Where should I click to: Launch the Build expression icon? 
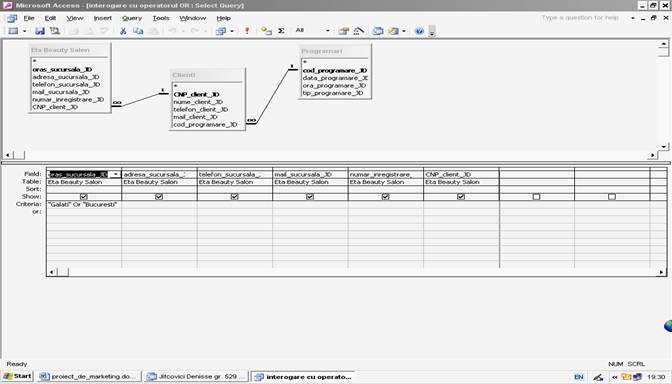coord(359,31)
